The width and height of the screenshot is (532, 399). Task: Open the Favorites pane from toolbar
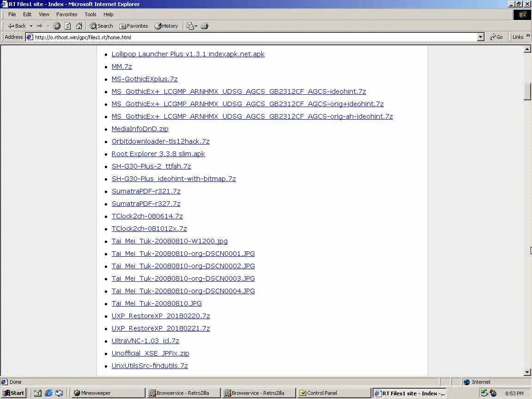coord(133,26)
